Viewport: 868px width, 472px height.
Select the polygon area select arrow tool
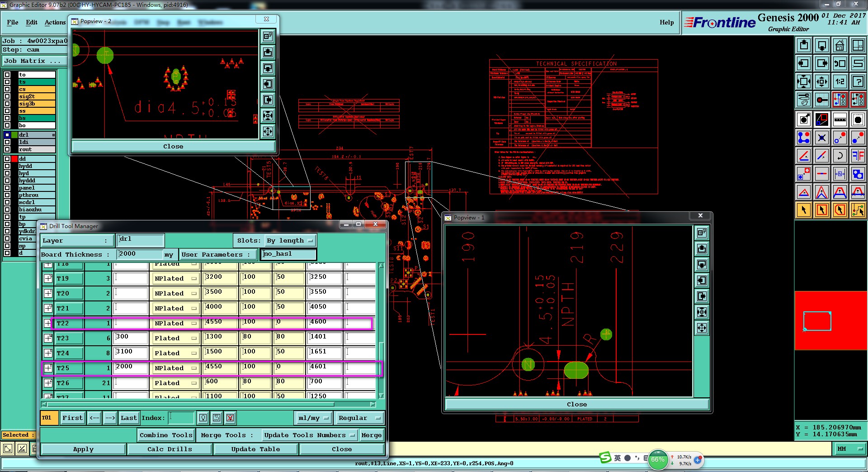(x=840, y=210)
